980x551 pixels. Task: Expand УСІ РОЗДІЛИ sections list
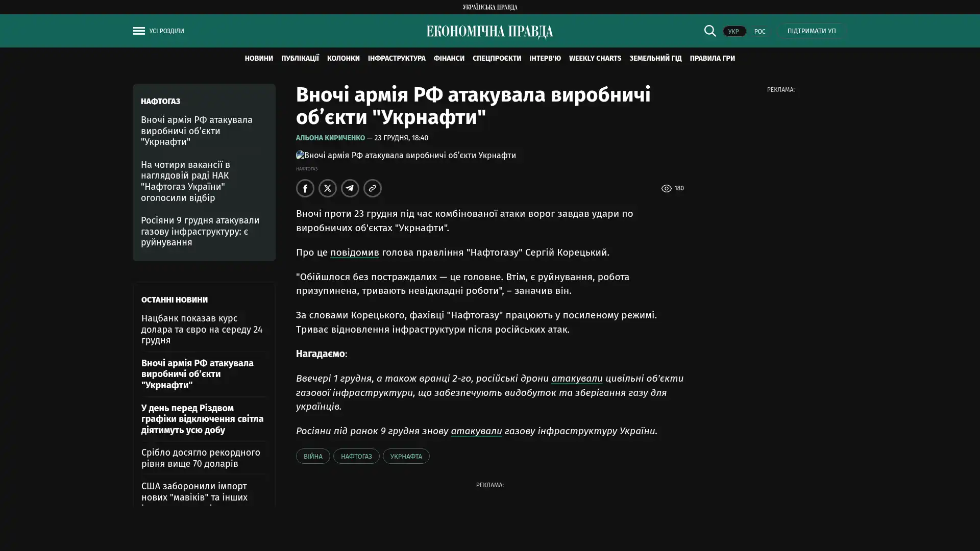point(167,31)
